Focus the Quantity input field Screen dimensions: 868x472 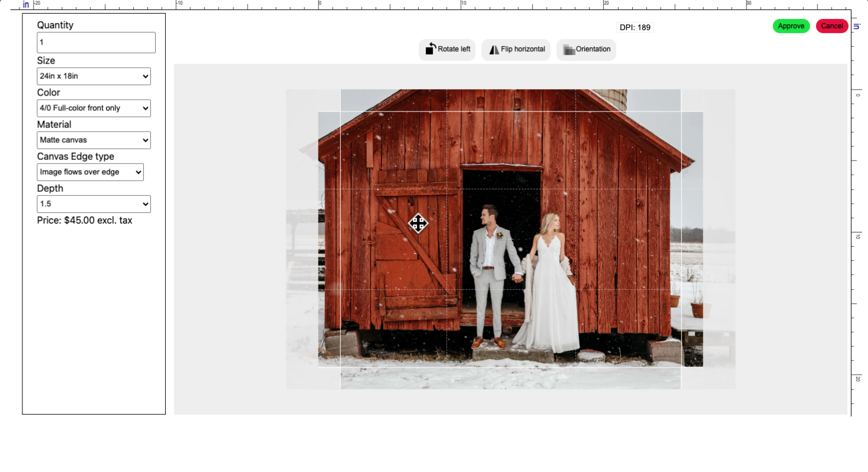click(96, 42)
